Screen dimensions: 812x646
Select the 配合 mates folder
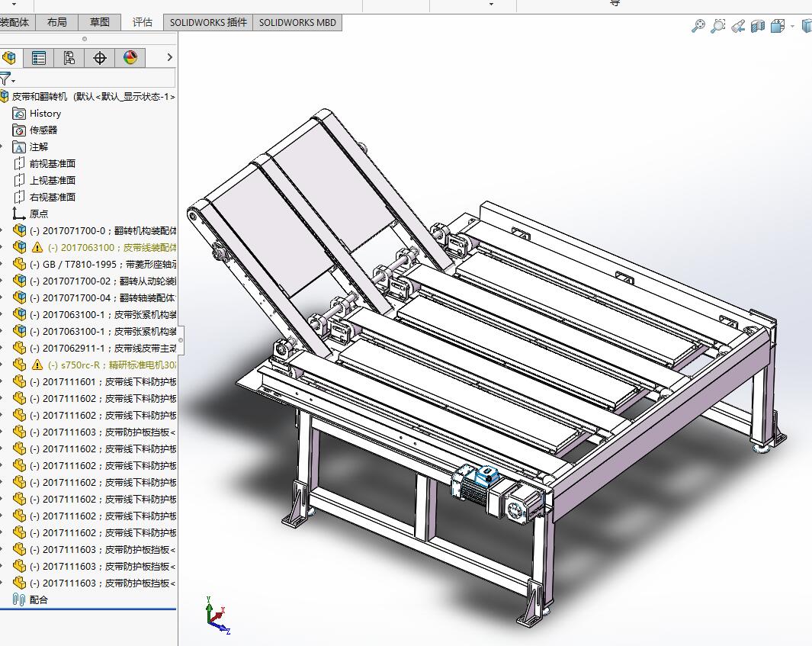click(30, 600)
